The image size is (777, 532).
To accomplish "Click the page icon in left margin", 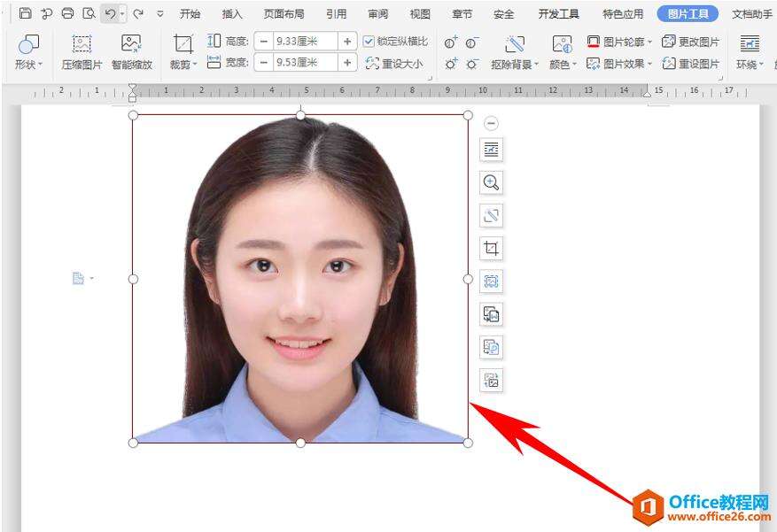I will [x=78, y=279].
